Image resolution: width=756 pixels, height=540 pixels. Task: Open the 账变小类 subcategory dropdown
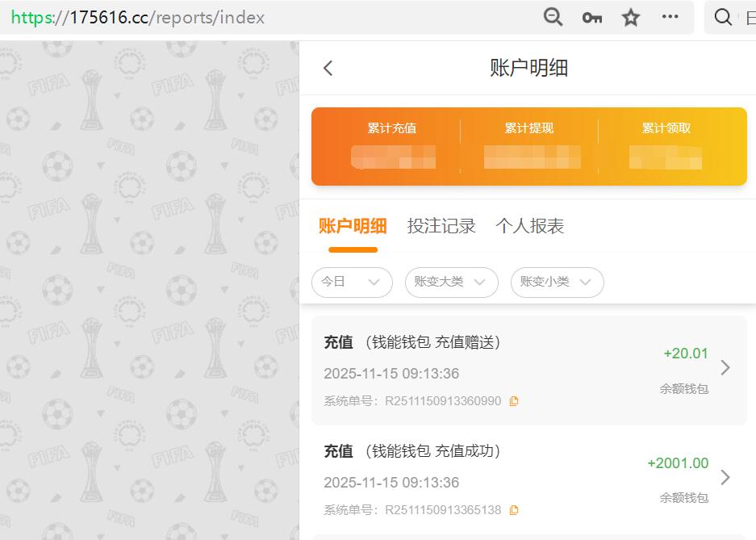(x=557, y=283)
